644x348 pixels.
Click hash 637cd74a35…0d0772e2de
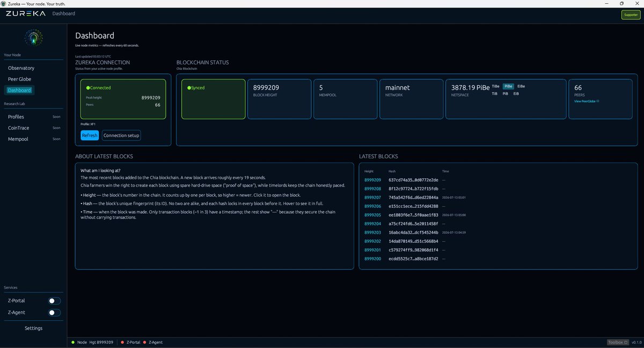413,180
